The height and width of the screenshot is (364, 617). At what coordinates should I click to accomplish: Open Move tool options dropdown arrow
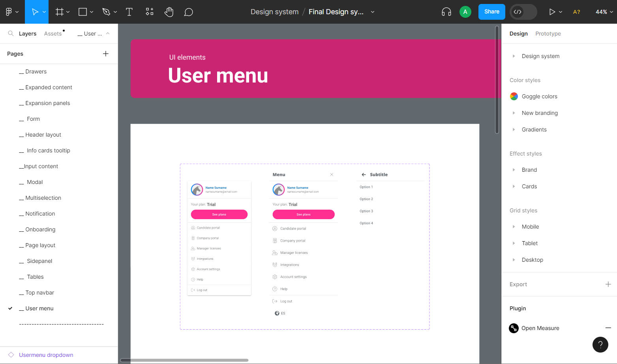coord(44,12)
